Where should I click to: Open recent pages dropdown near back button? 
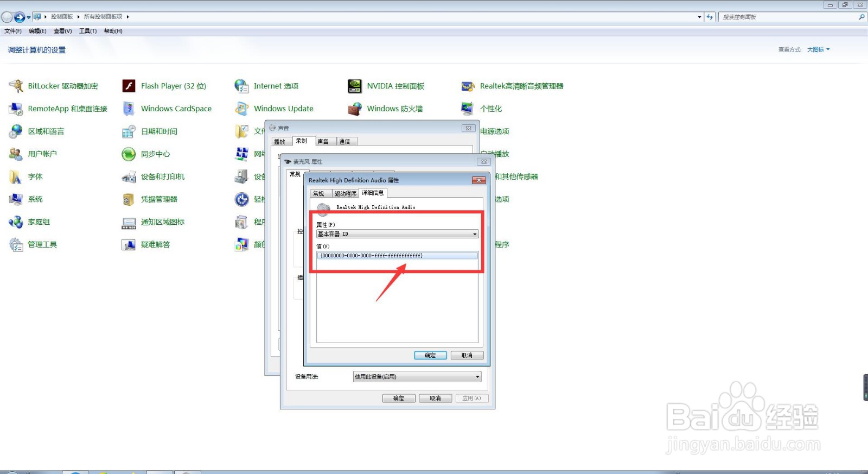(29, 17)
